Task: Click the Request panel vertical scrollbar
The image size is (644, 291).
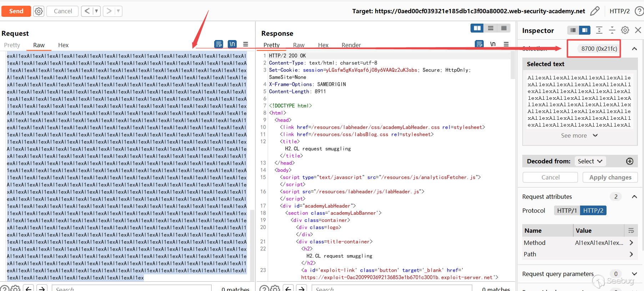Action: 252,243
